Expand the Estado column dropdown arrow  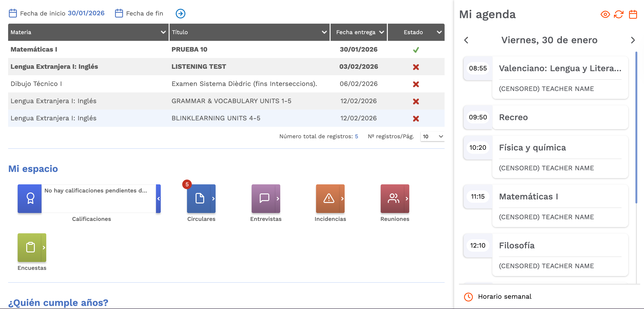click(x=439, y=32)
